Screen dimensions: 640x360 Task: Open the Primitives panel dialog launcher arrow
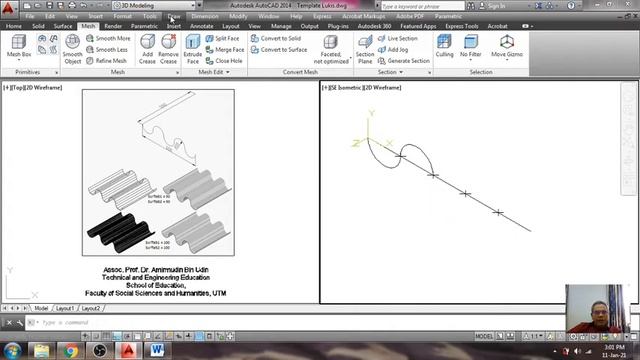pyautogui.click(x=56, y=73)
